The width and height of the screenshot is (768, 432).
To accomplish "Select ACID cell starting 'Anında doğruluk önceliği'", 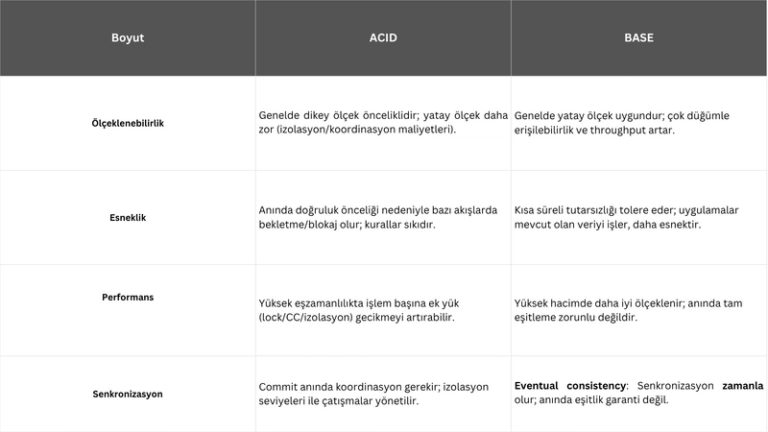I will pyautogui.click(x=378, y=217).
